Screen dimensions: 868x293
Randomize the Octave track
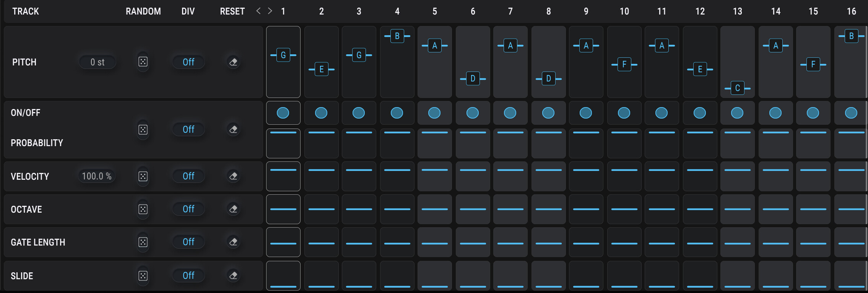(x=143, y=209)
